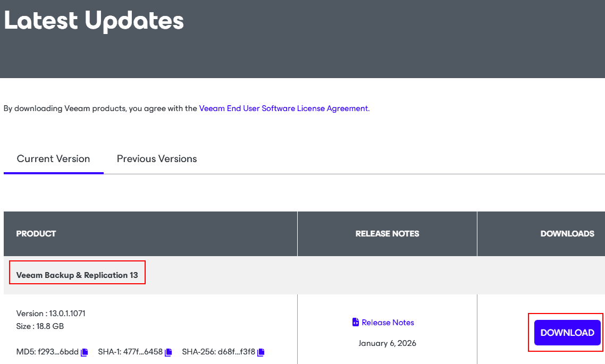Click the DOWNLOADS column header
Image resolution: width=605 pixels, height=364 pixels.
pyautogui.click(x=567, y=234)
